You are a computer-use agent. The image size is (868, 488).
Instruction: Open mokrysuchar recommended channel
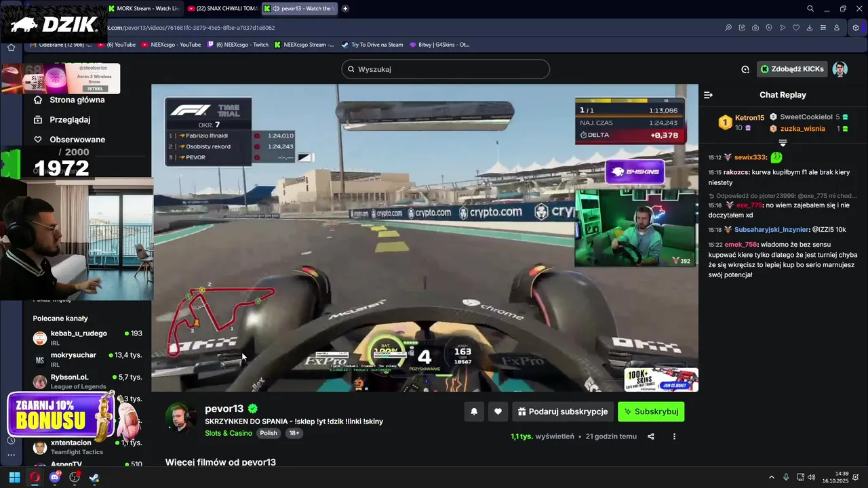point(87,359)
